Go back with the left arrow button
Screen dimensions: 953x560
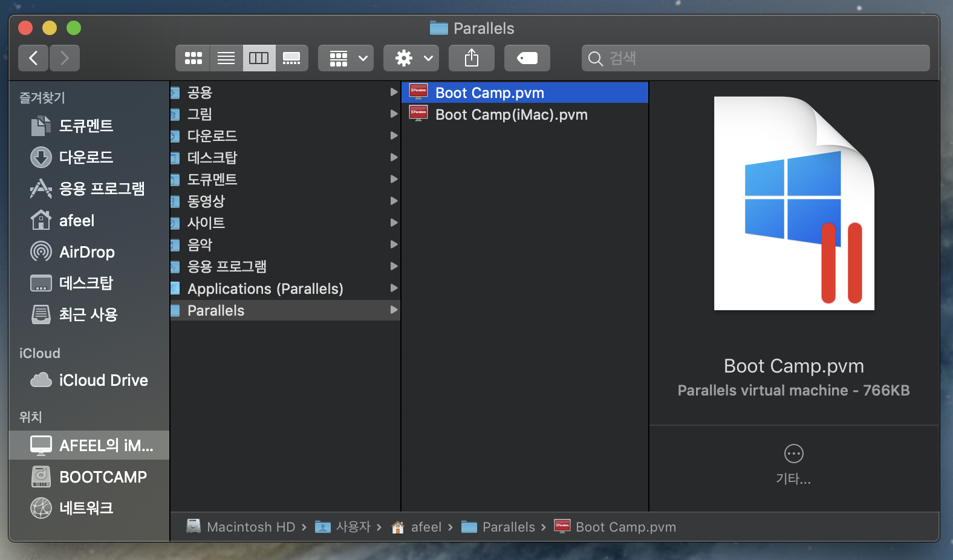[x=33, y=58]
